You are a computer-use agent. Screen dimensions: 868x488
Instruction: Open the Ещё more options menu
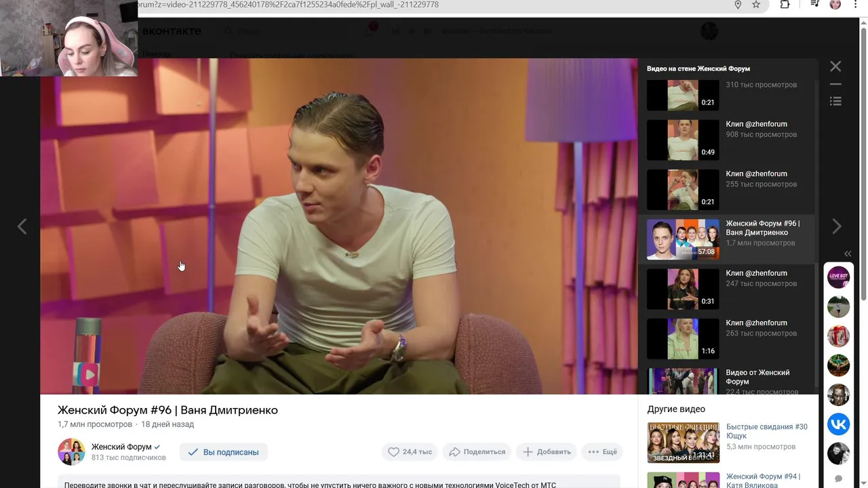(602, 451)
